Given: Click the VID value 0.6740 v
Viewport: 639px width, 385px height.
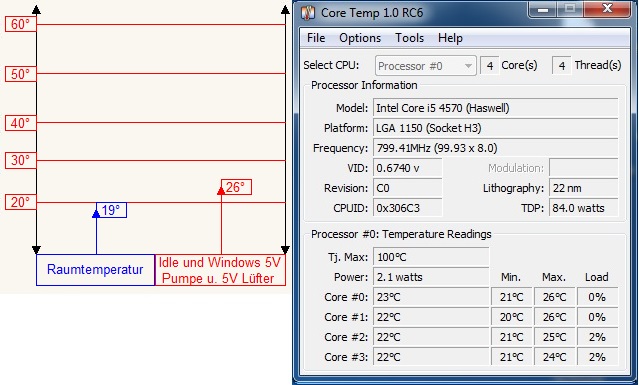Looking at the screenshot, I should tap(408, 168).
